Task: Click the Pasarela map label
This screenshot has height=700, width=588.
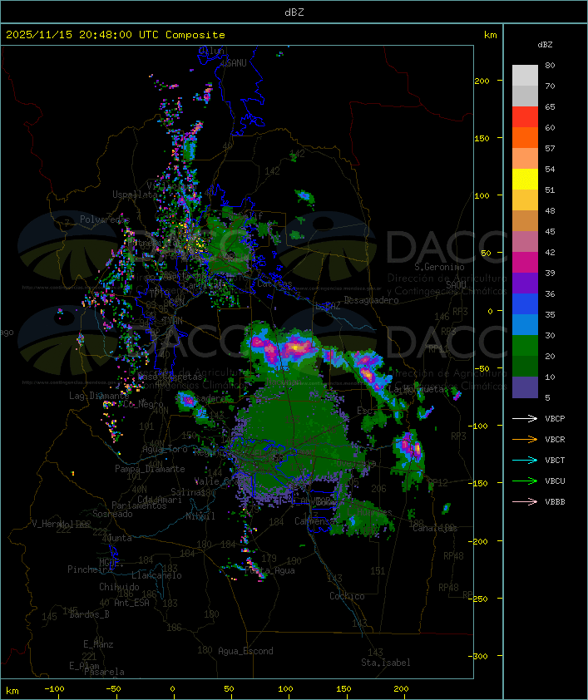Action: [x=104, y=672]
